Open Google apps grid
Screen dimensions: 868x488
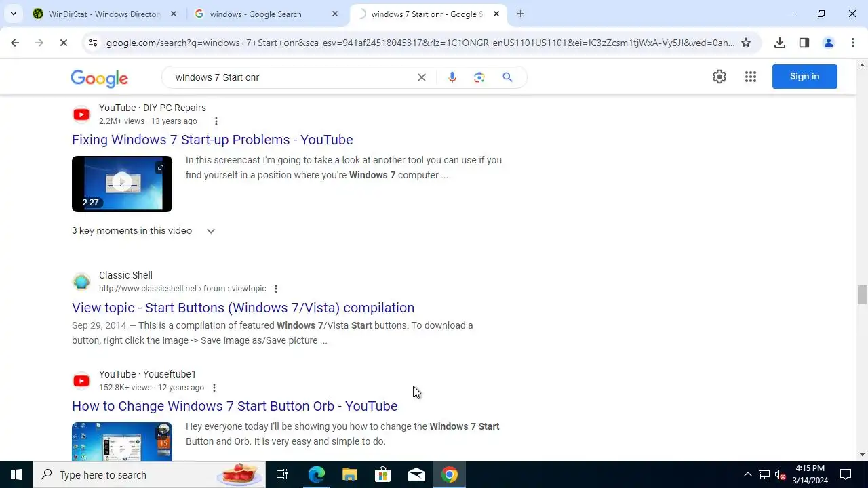point(751,77)
